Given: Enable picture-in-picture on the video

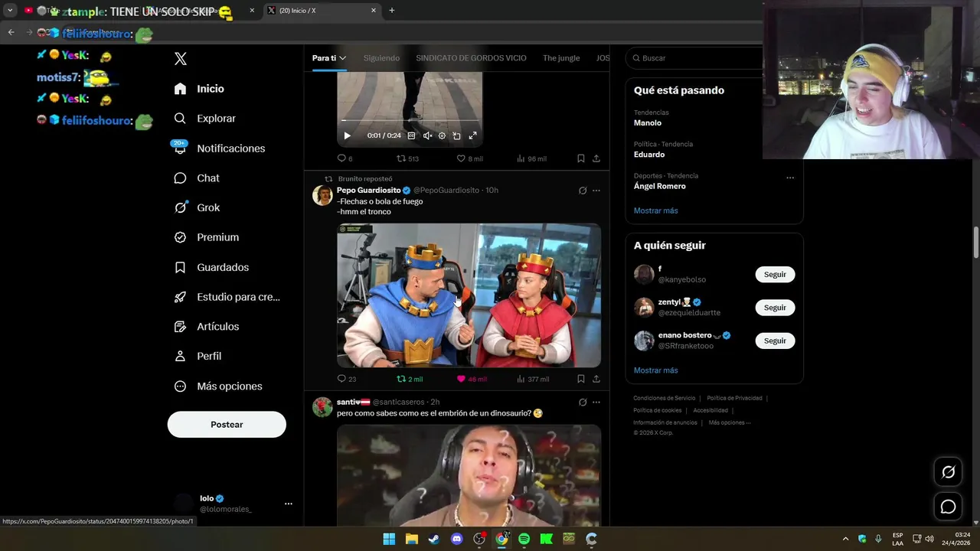Looking at the screenshot, I should 456,135.
